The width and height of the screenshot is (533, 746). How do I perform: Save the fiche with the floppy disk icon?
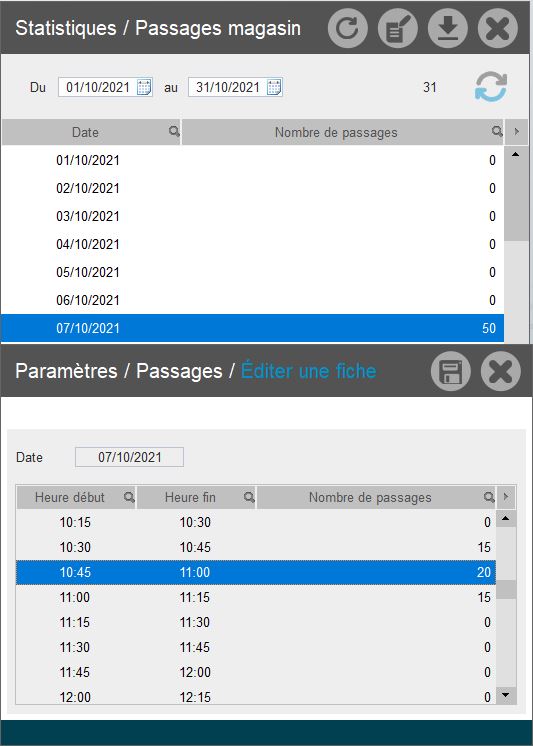click(x=451, y=371)
